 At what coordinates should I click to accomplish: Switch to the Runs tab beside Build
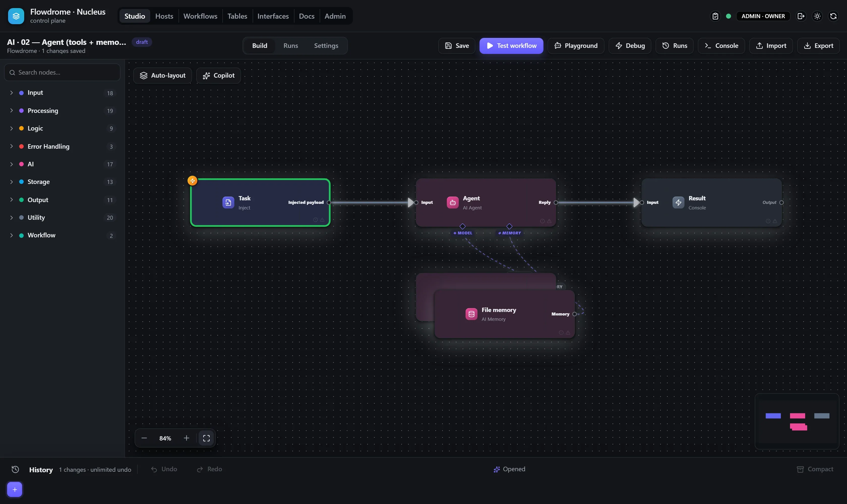point(290,46)
